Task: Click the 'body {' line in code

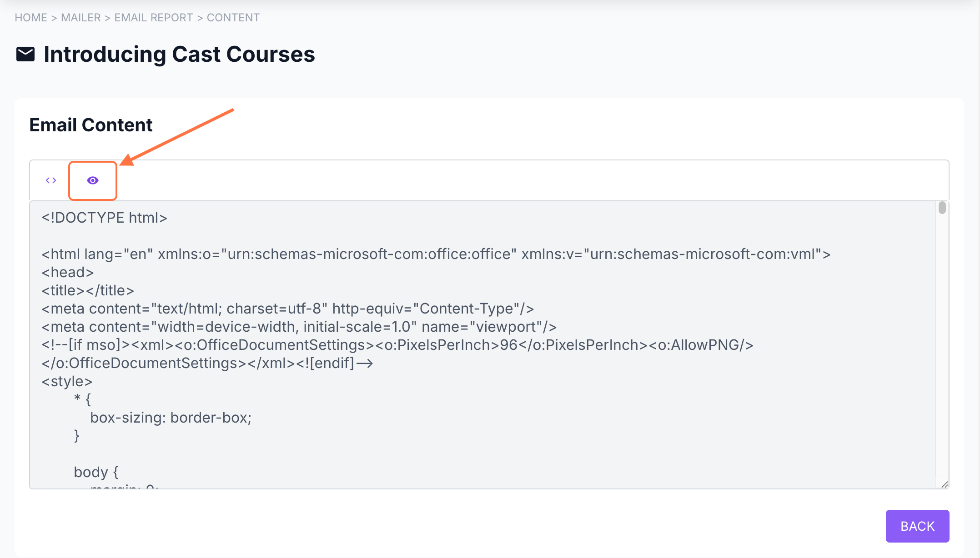Action: click(x=96, y=472)
